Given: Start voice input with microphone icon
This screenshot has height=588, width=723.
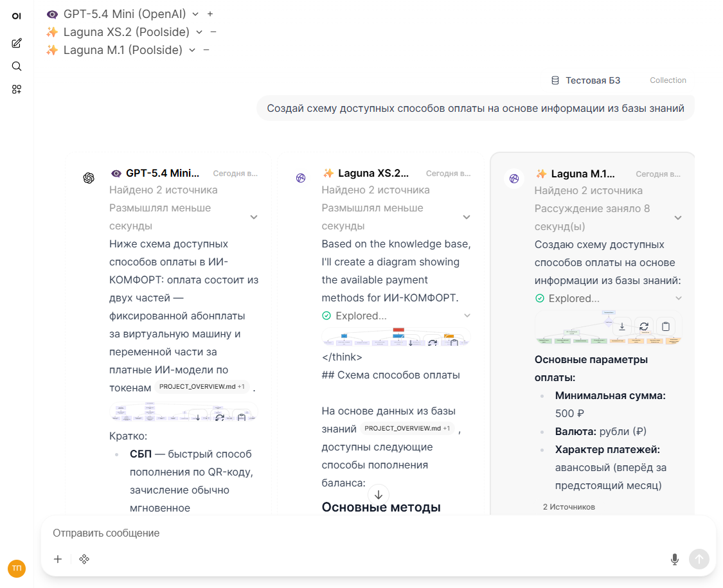Looking at the screenshot, I should coord(675,560).
